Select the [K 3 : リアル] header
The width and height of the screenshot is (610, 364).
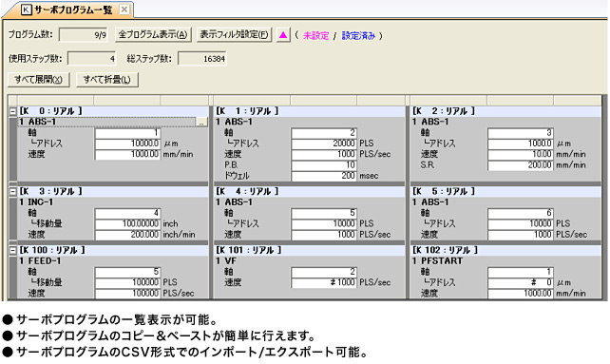113,191
